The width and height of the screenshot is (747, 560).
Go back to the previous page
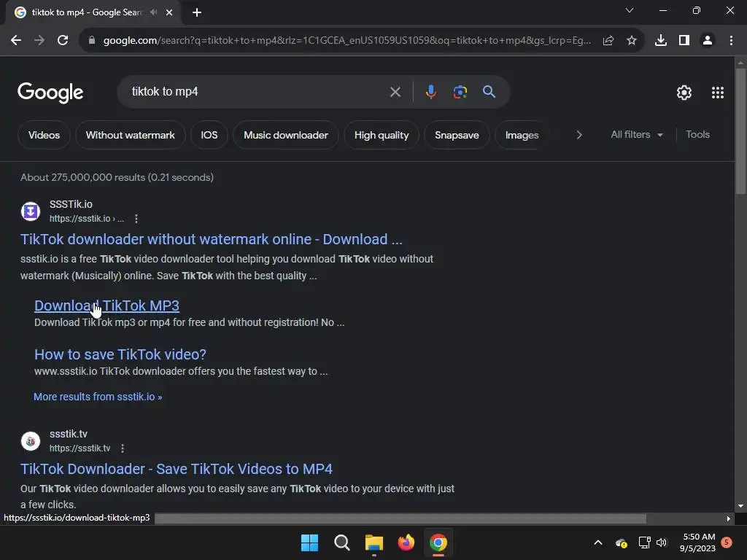(x=16, y=41)
